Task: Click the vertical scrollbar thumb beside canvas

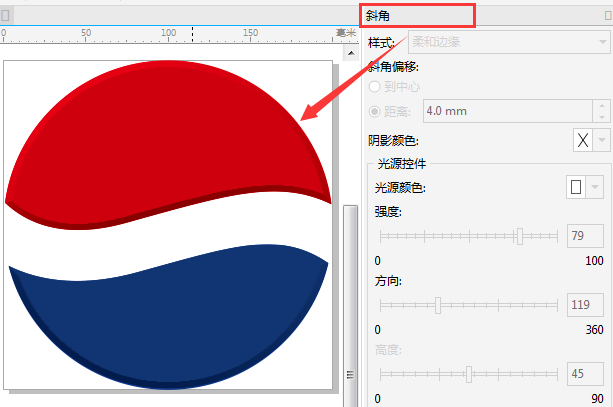Action: coord(350,306)
